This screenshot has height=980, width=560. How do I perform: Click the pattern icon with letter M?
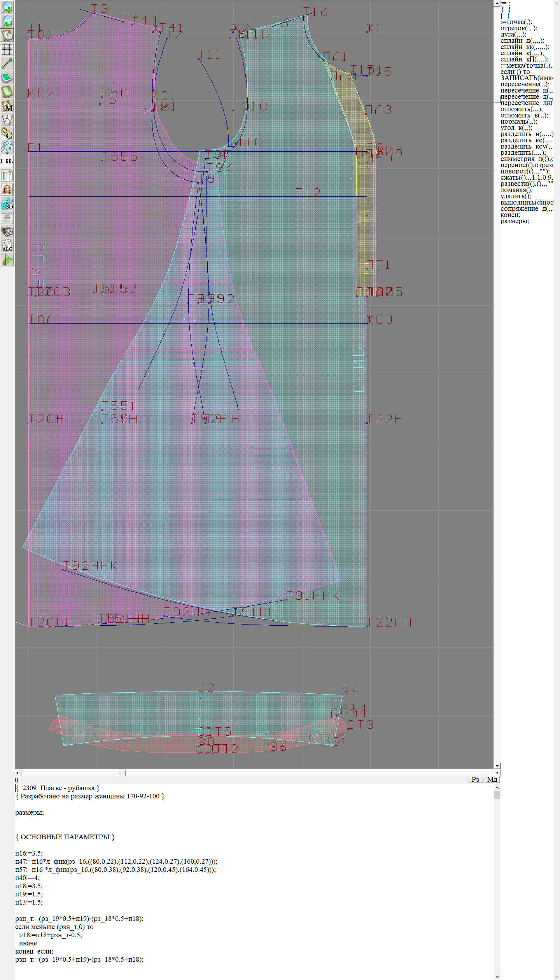pos(7,105)
